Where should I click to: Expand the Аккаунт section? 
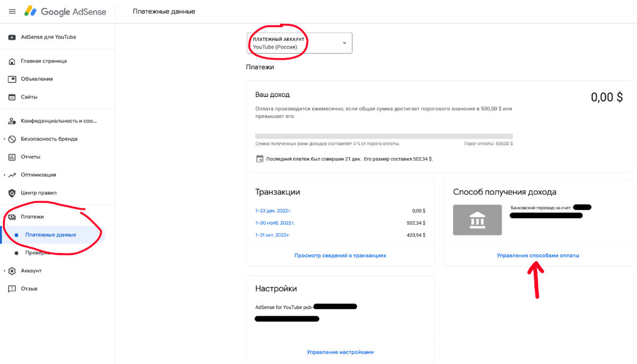[4, 271]
